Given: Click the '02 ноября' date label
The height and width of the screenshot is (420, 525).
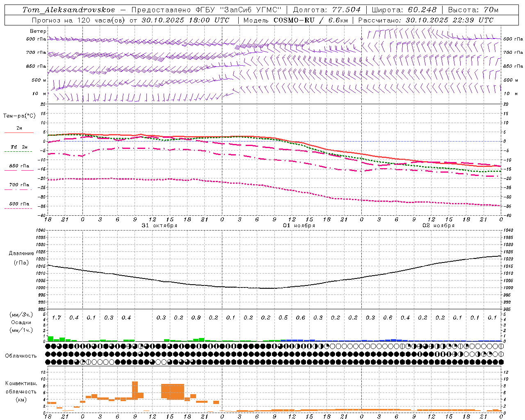Looking at the screenshot, I should coord(438,226).
